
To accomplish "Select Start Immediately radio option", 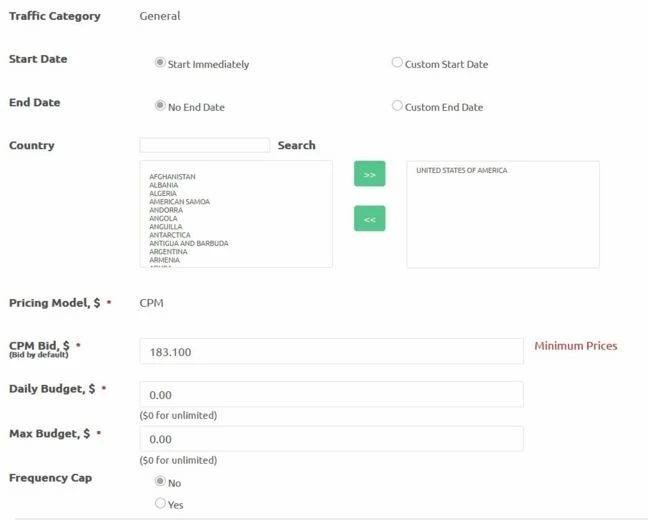I will (x=160, y=63).
